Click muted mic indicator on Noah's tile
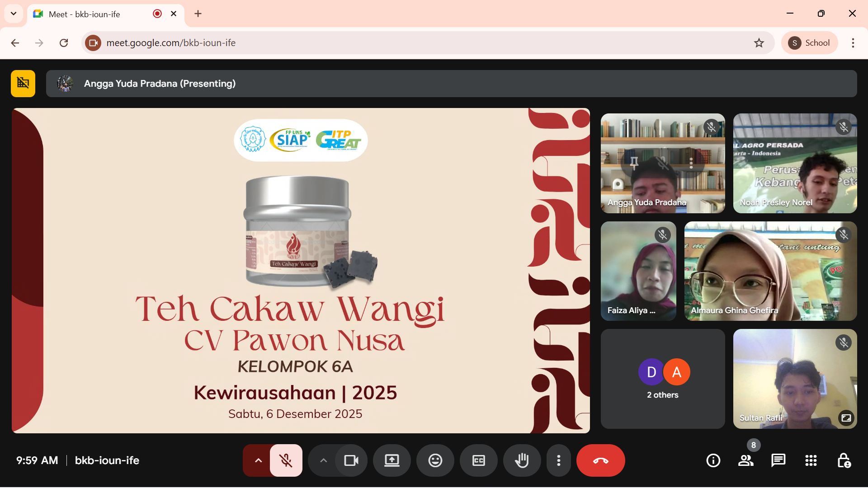This screenshot has width=868, height=488. 844,127
